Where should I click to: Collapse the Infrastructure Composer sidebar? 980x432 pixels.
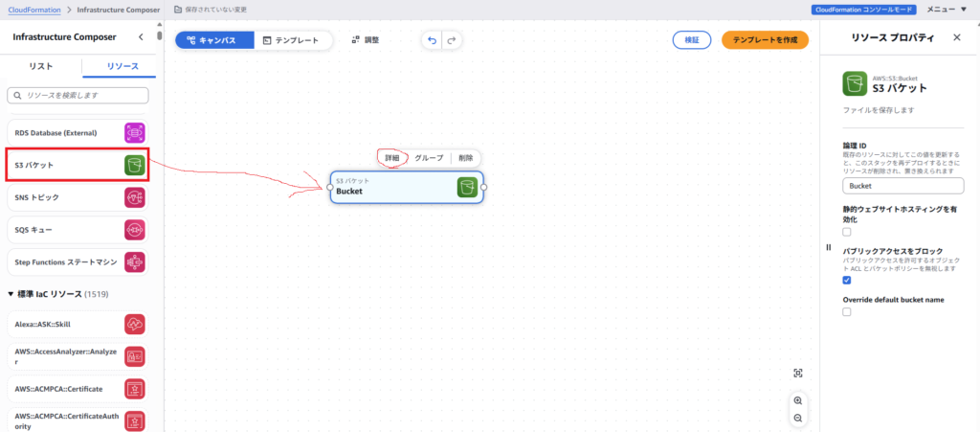142,37
